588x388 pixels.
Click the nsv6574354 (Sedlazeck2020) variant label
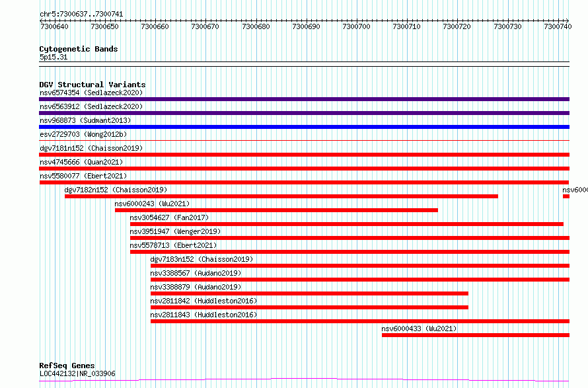(91, 93)
